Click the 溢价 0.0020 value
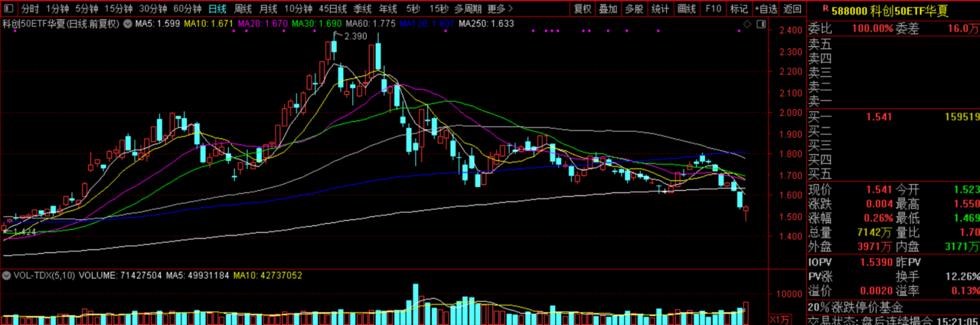Image resolution: width=980 pixels, height=325 pixels. (x=876, y=291)
